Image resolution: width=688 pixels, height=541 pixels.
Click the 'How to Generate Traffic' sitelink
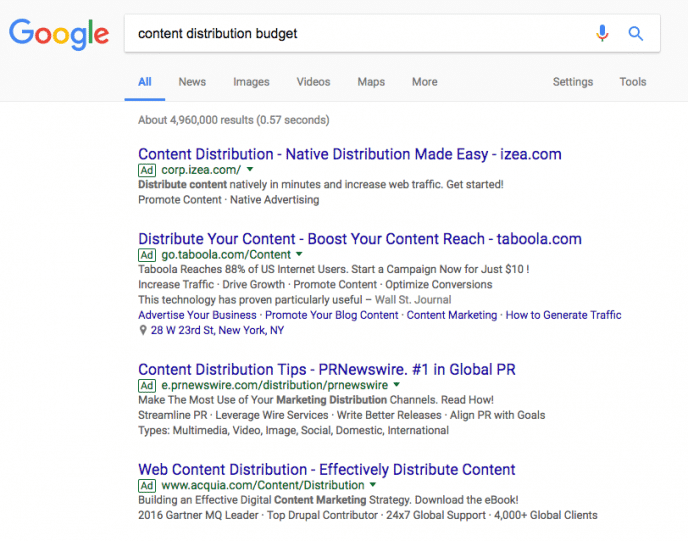pos(563,315)
